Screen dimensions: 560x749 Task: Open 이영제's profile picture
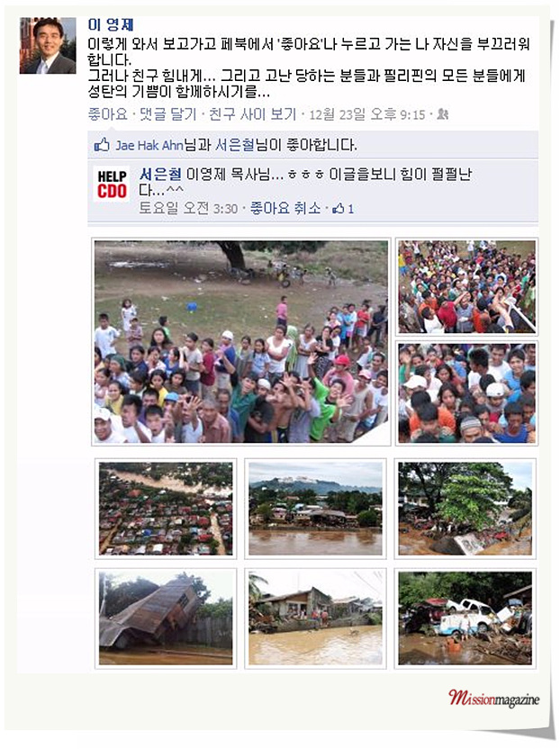[x=48, y=45]
